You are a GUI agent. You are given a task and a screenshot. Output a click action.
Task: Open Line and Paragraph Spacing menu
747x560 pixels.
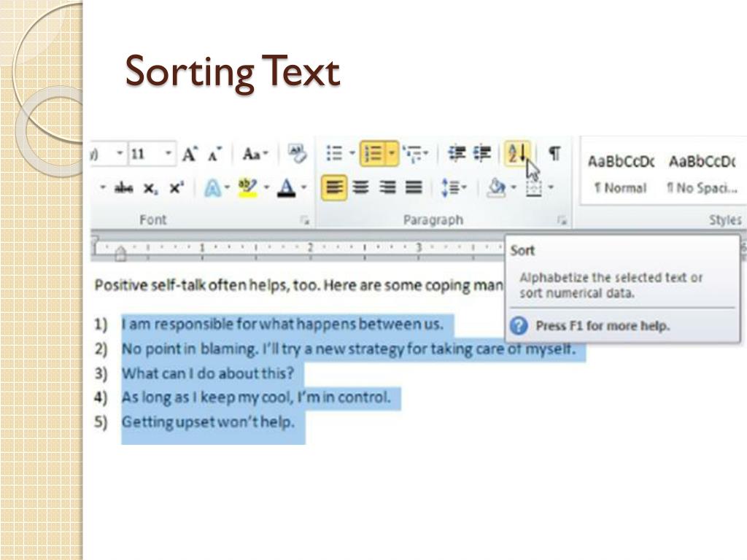point(453,187)
